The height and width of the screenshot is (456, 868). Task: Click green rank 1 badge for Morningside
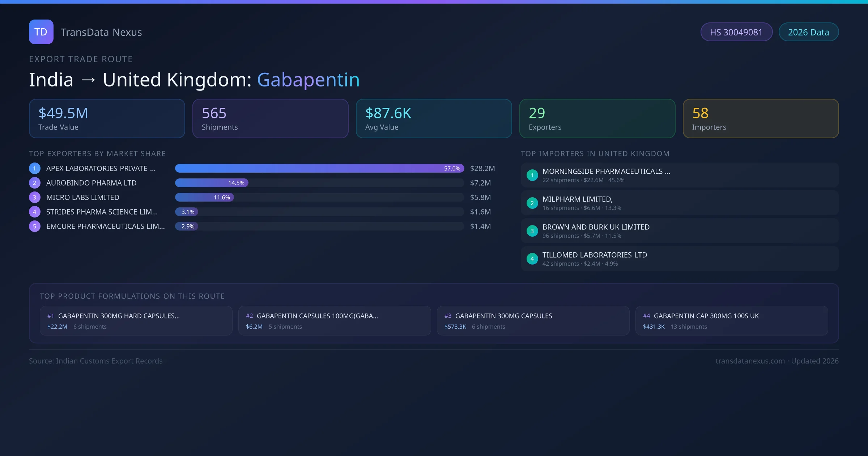click(532, 175)
